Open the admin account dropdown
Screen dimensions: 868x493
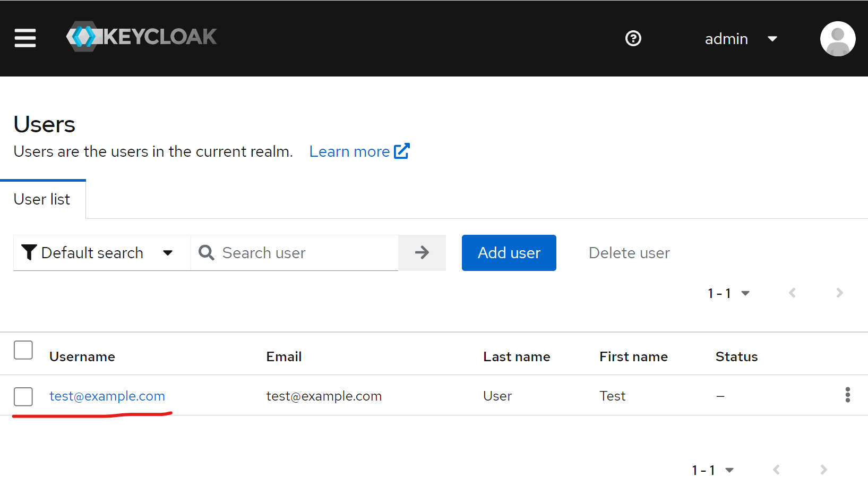[x=742, y=38]
